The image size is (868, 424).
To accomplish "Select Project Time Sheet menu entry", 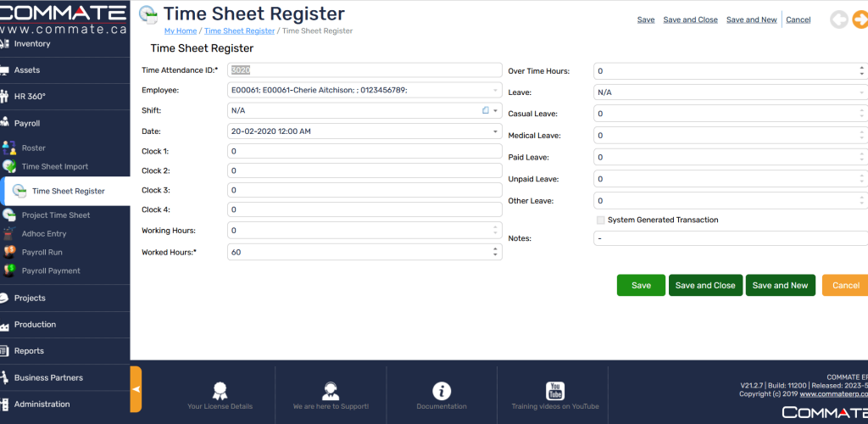I will pyautogui.click(x=56, y=215).
